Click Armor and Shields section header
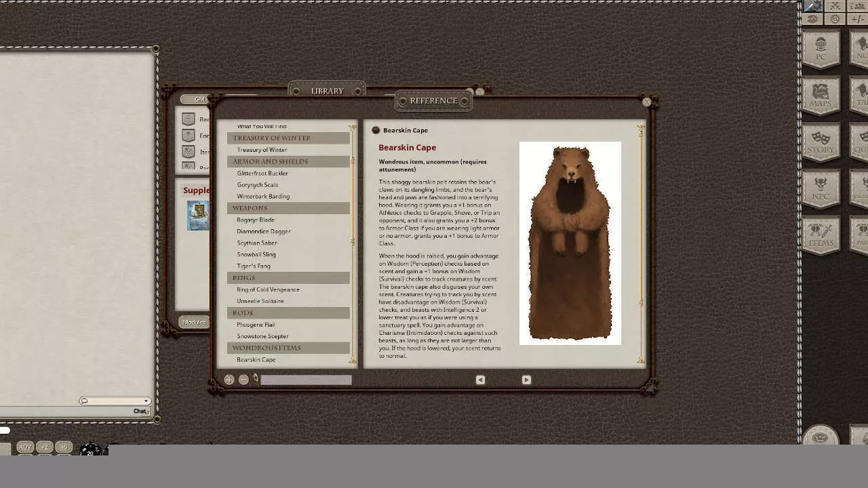This screenshot has height=488, width=868. [288, 161]
